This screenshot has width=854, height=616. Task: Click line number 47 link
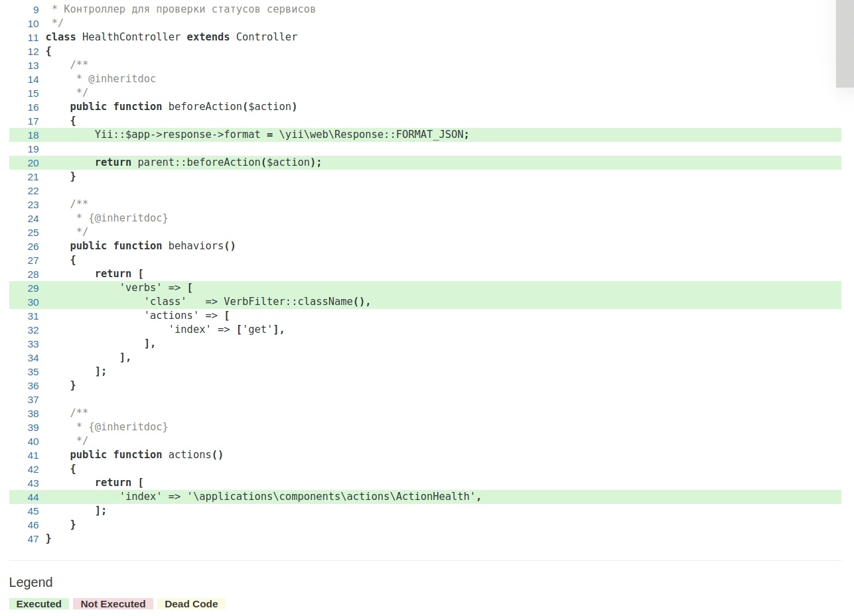[x=33, y=539]
